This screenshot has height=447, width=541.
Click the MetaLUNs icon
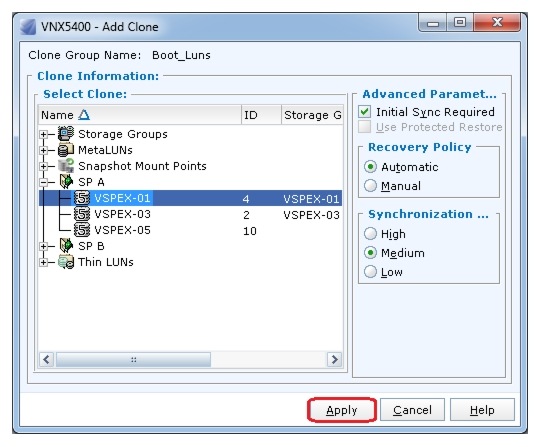pyautogui.click(x=66, y=150)
